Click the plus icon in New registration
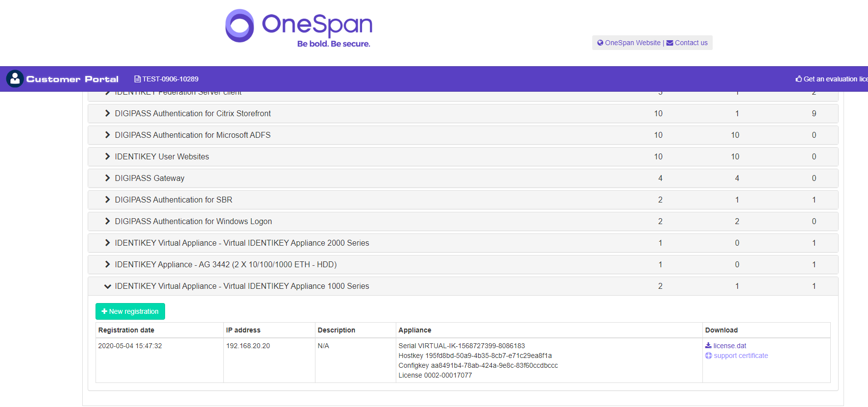The height and width of the screenshot is (407, 868). click(104, 311)
